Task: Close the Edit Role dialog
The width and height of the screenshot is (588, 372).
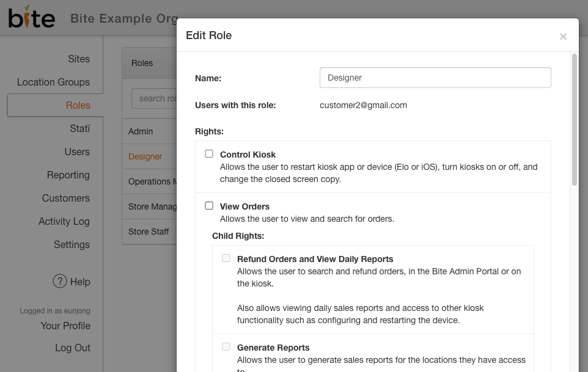Action: tap(563, 36)
